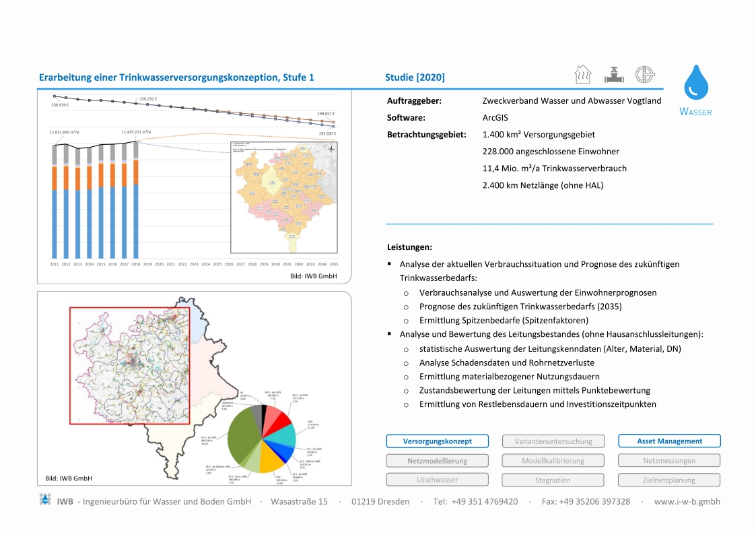The width and height of the screenshot is (756, 535).
Task: Click the compass rose on the map
Action: click(x=331, y=149)
